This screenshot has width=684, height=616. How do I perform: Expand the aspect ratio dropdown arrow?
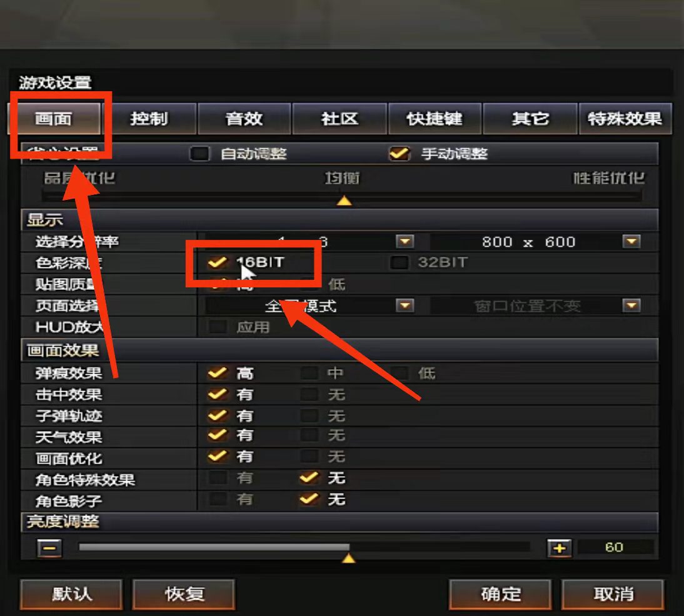(405, 241)
